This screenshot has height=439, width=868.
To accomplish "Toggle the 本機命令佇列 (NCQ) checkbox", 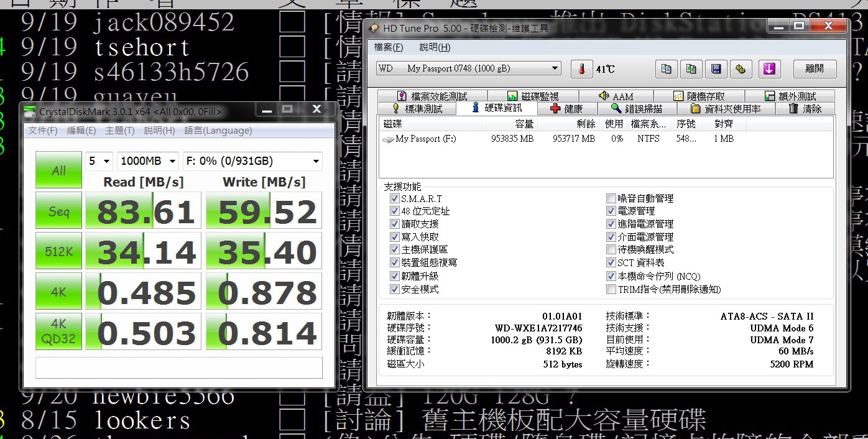I will (x=611, y=276).
